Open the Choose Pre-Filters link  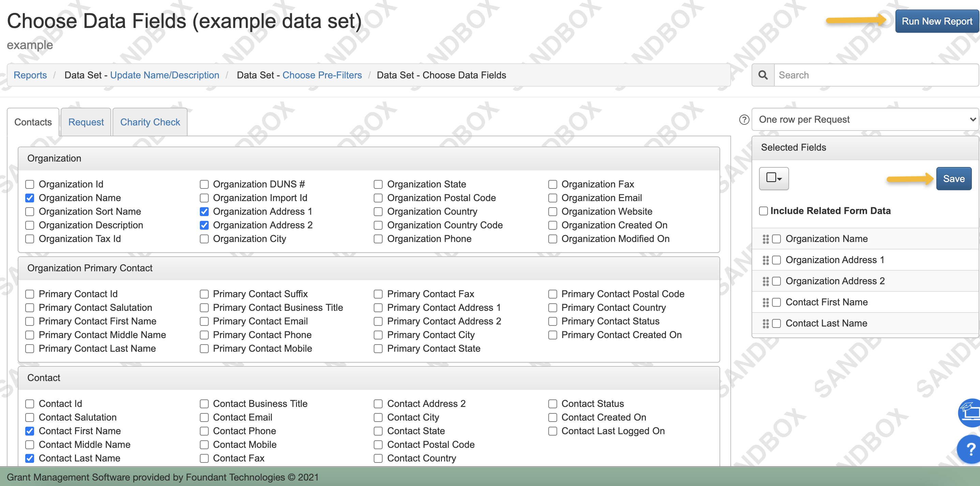click(322, 75)
